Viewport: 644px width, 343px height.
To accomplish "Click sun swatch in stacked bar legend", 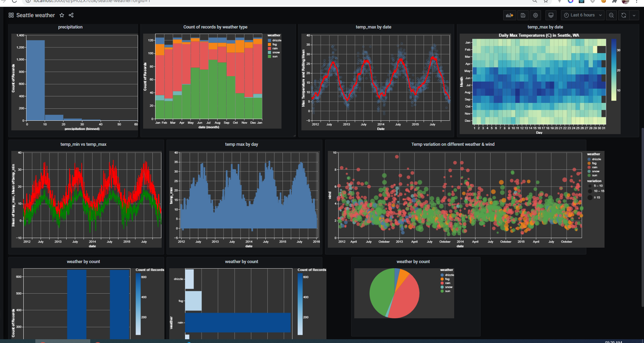I will point(269,56).
